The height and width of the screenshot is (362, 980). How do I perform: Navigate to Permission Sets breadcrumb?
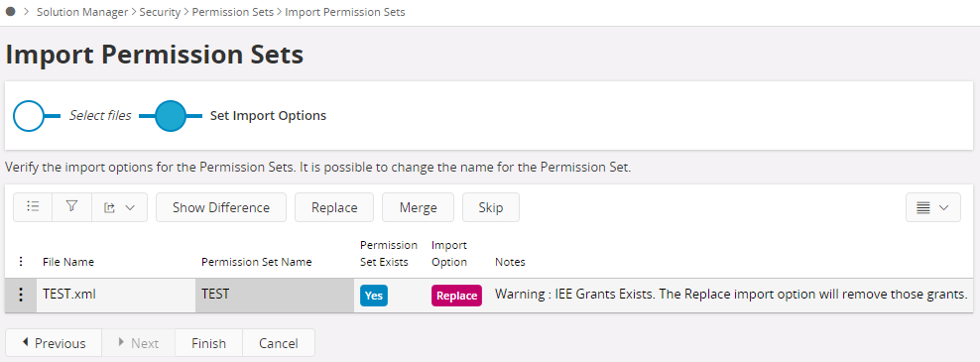coord(232,12)
